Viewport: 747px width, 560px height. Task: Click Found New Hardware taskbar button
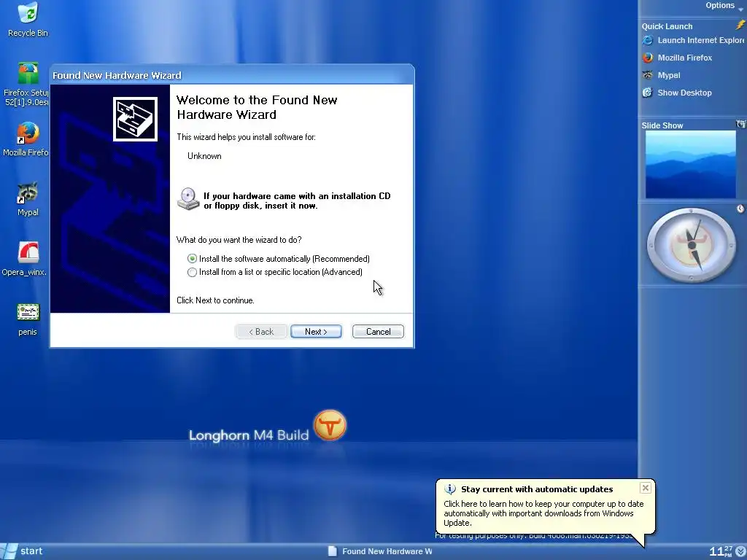click(380, 551)
